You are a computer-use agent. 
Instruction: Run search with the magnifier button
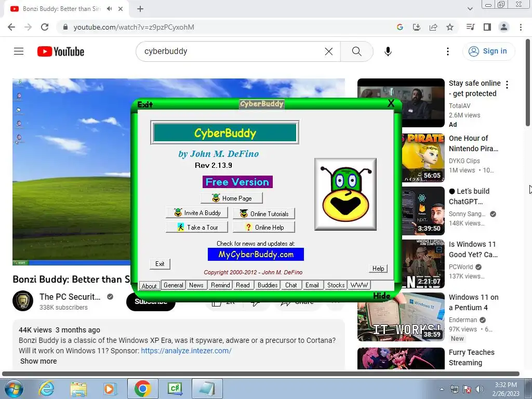pyautogui.click(x=356, y=51)
